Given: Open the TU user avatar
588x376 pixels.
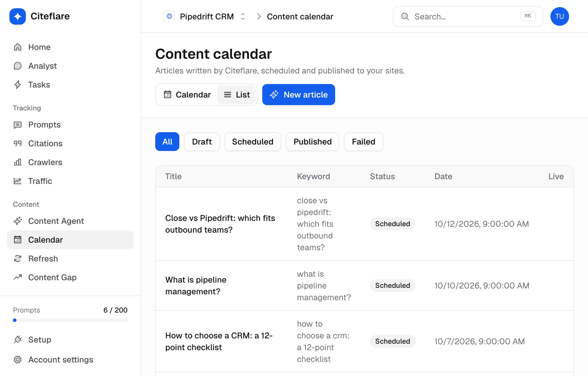Looking at the screenshot, I should point(559,16).
